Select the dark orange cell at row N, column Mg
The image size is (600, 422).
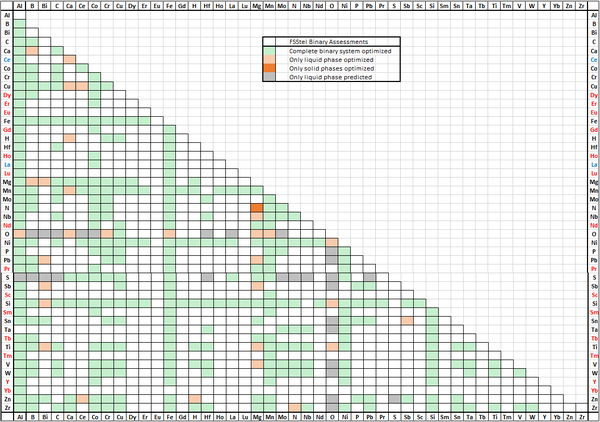pyautogui.click(x=257, y=207)
